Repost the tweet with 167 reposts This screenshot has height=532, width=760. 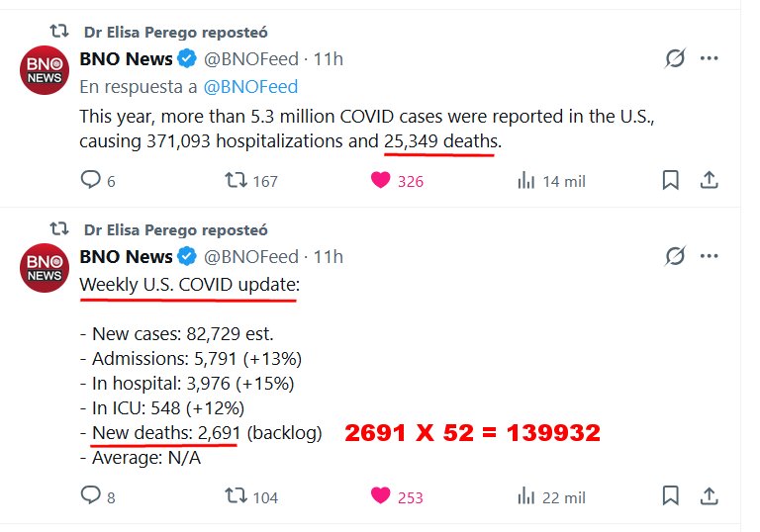tap(236, 180)
